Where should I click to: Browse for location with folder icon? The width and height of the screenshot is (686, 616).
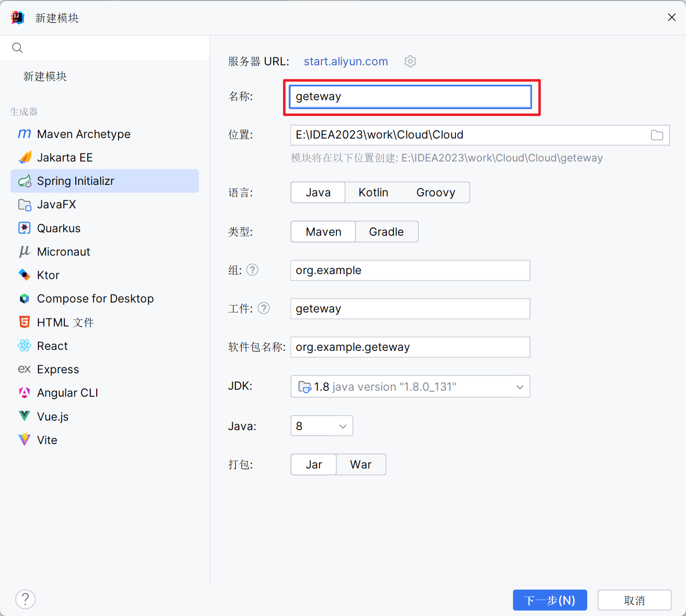pos(657,135)
